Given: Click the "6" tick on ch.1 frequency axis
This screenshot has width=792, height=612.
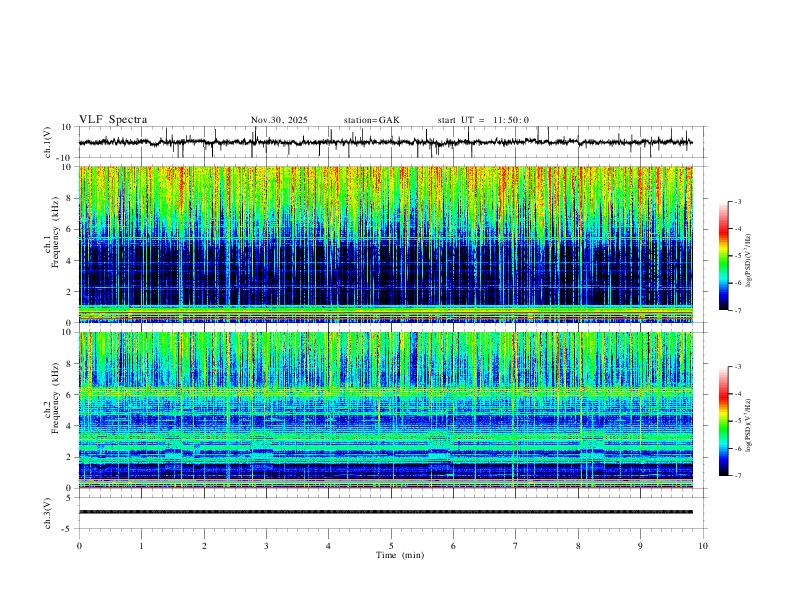Looking at the screenshot, I should click(70, 229).
